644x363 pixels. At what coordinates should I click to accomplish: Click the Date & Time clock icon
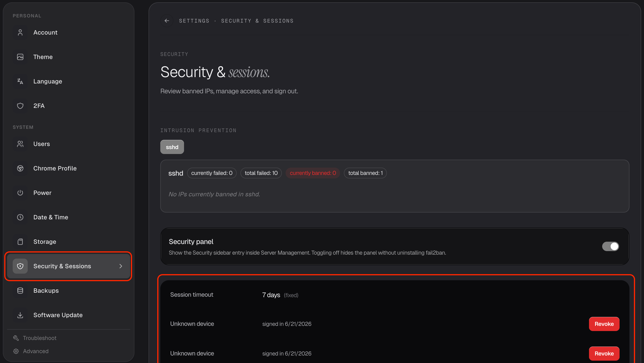(20, 217)
